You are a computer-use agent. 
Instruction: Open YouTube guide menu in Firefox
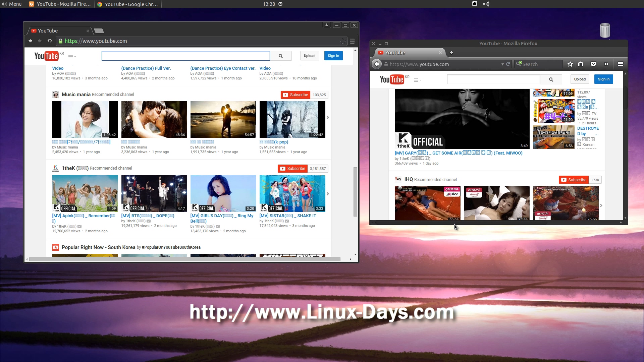[x=418, y=80]
